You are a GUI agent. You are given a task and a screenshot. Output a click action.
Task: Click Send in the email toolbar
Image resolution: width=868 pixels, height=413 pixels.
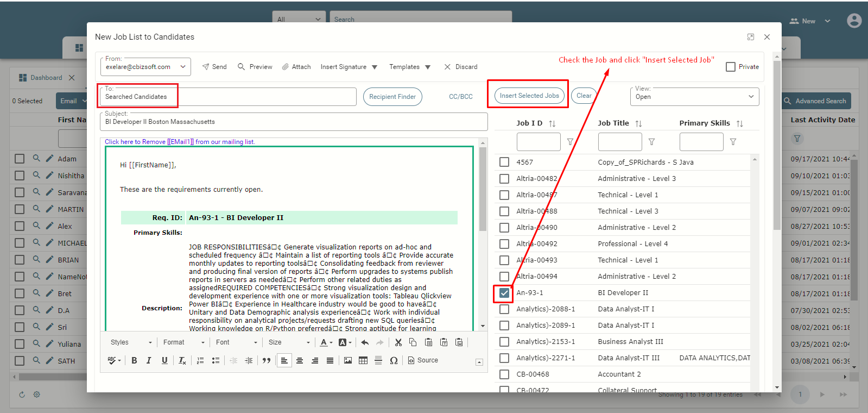(x=214, y=67)
